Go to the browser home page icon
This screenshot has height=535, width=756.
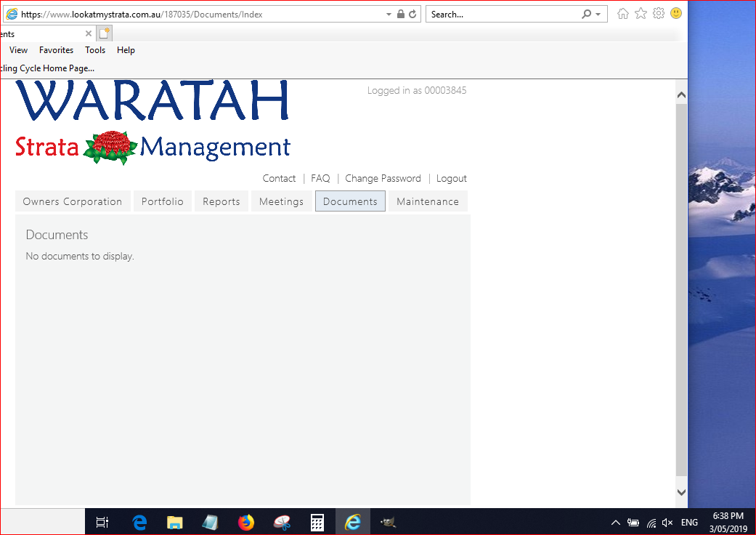click(623, 14)
